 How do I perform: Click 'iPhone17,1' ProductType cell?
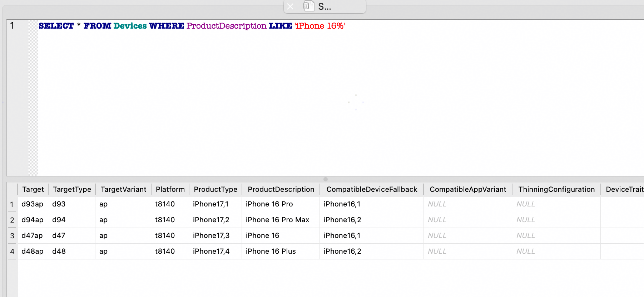click(x=216, y=204)
